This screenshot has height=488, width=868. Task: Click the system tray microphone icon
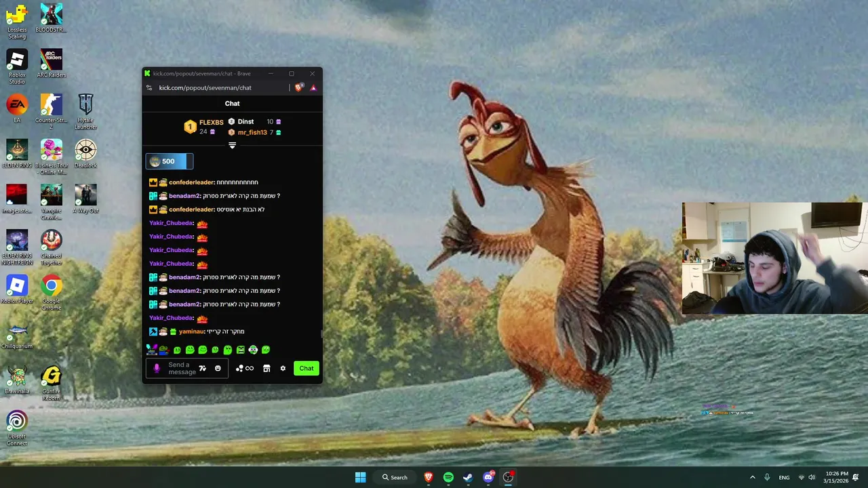click(767, 477)
